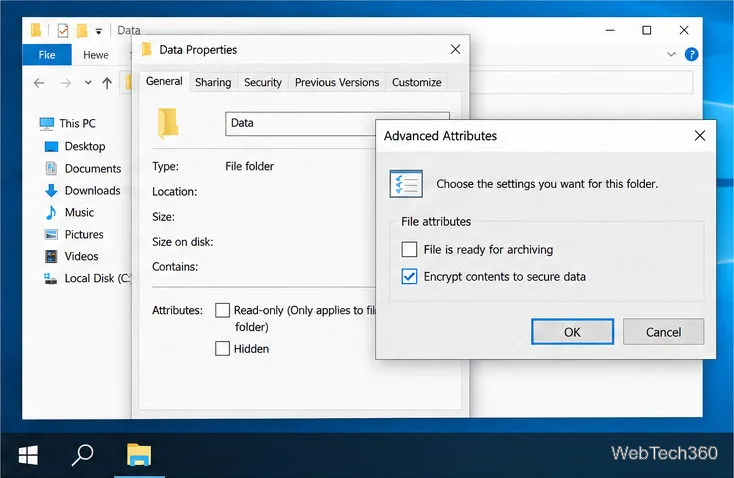734x478 pixels.
Task: Open Downloads in the navigation pane
Action: click(92, 190)
